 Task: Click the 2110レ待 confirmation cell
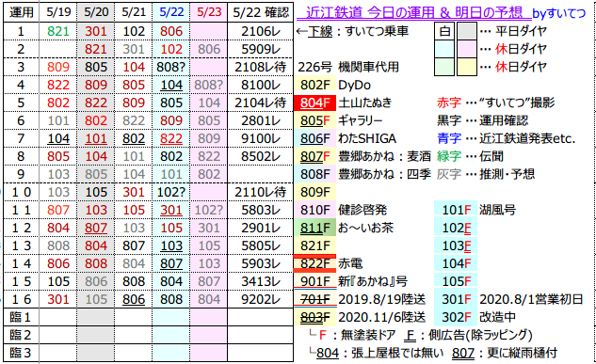pos(261,192)
